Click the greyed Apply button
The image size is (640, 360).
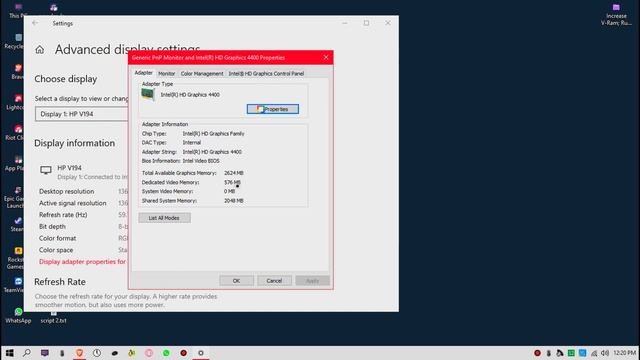pyautogui.click(x=312, y=281)
